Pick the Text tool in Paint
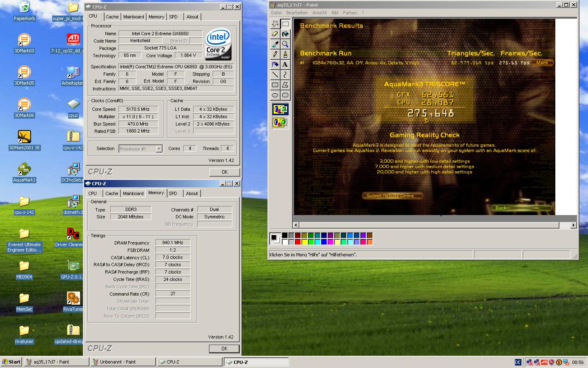Image resolution: width=588 pixels, height=368 pixels. pos(285,65)
